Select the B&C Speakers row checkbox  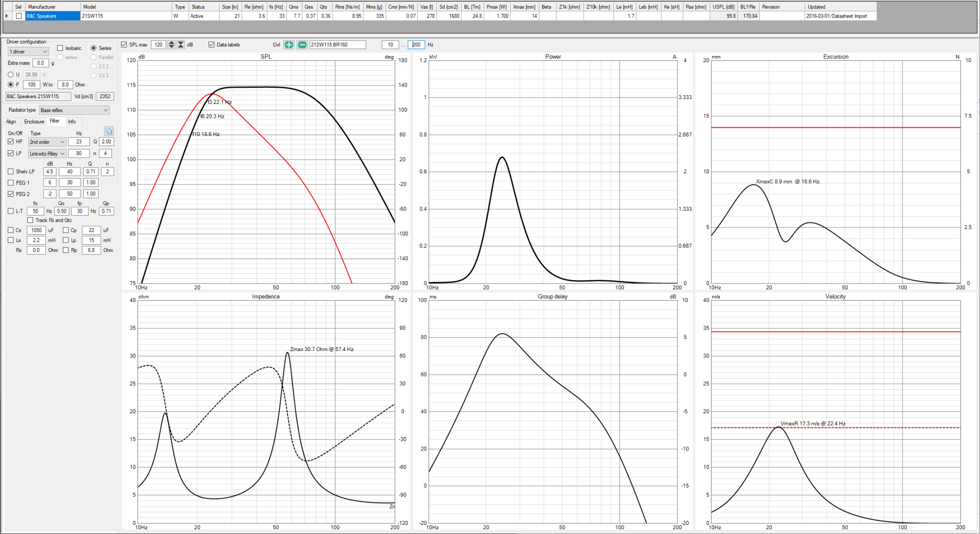click(x=19, y=16)
